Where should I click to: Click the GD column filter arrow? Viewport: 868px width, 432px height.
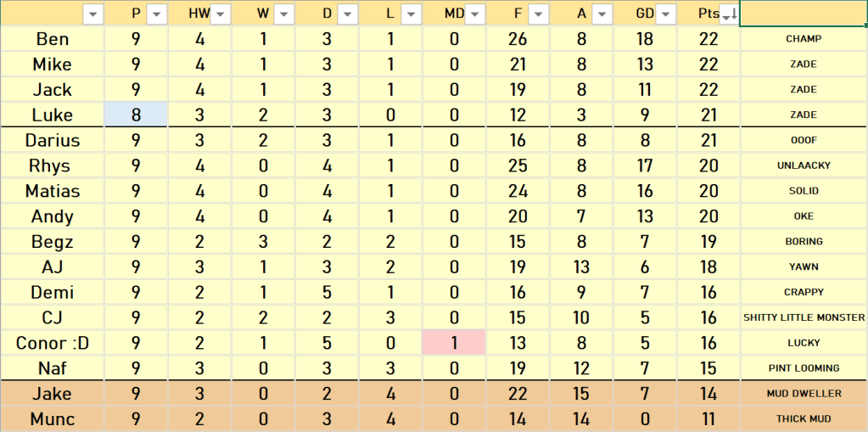[x=666, y=14]
